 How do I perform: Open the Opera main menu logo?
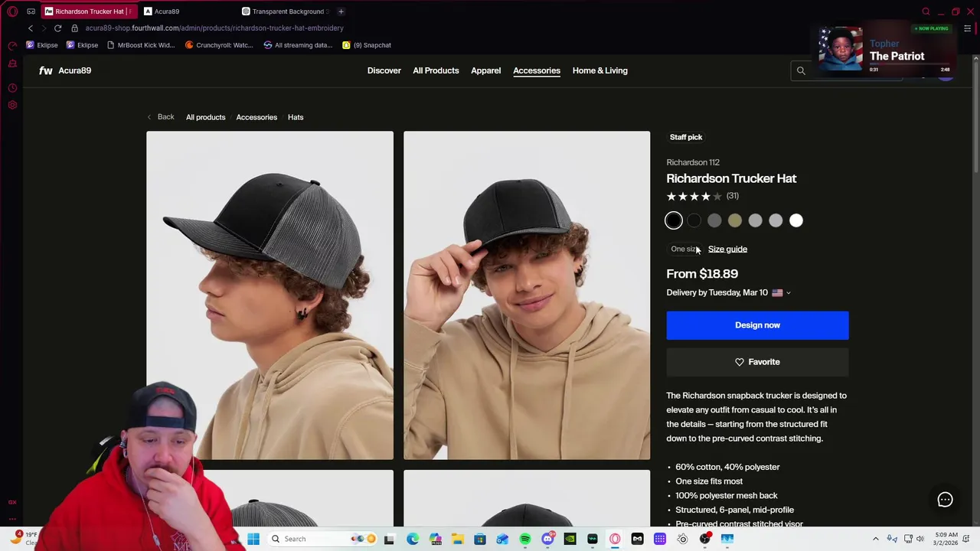click(x=12, y=11)
